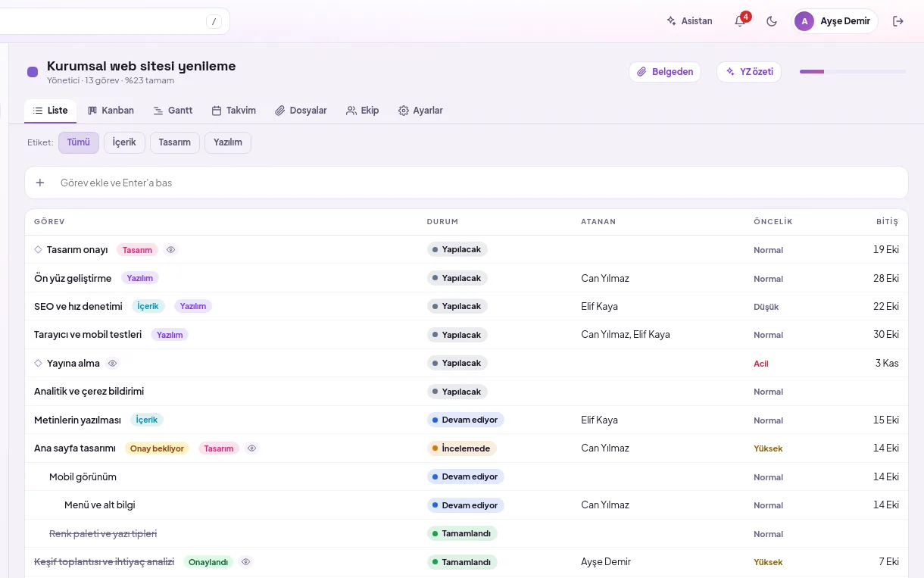The width and height of the screenshot is (924, 578).
Task: Click the 7 Eki due date
Action: pyautogui.click(x=888, y=562)
